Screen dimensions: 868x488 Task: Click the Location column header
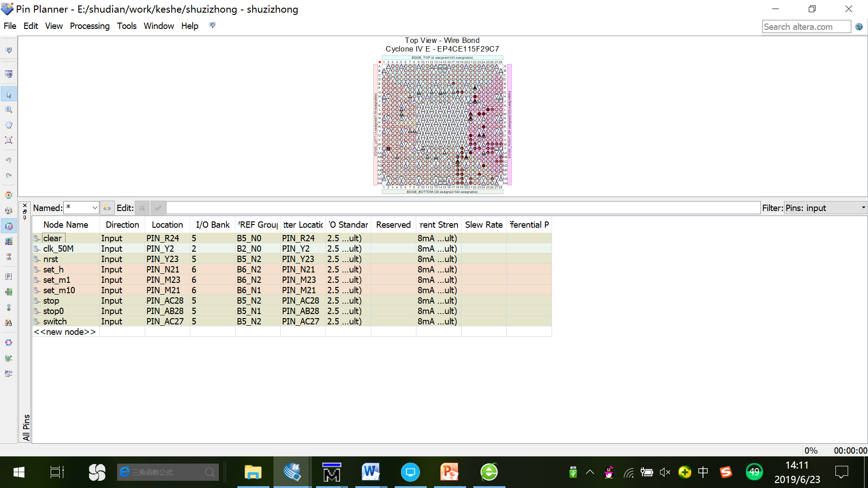click(167, 225)
